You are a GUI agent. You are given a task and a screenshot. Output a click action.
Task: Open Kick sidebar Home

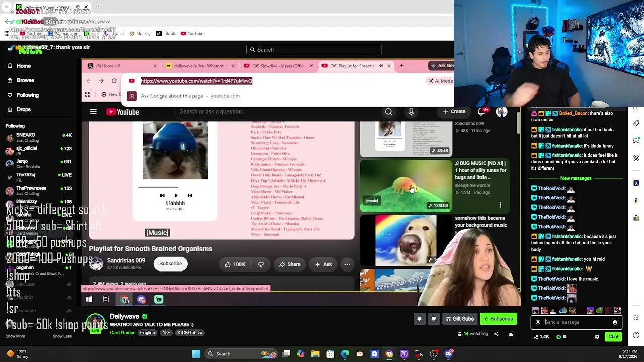[19, 66]
